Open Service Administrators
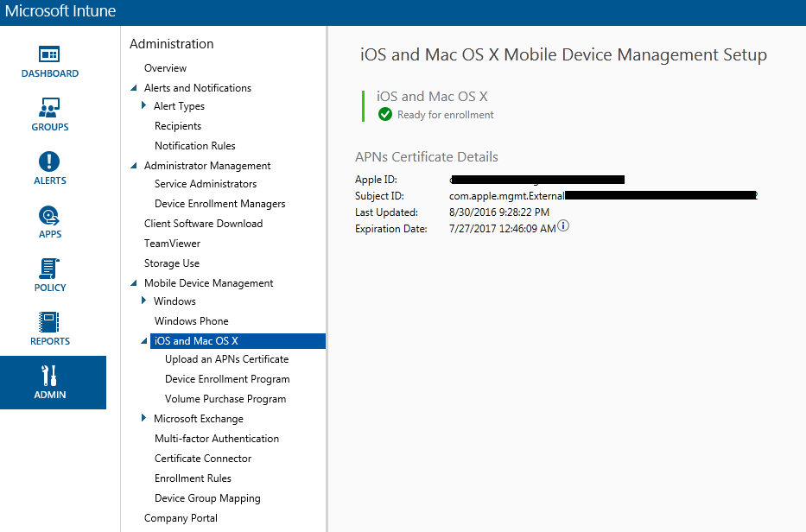This screenshot has height=532, width=806. tap(206, 183)
